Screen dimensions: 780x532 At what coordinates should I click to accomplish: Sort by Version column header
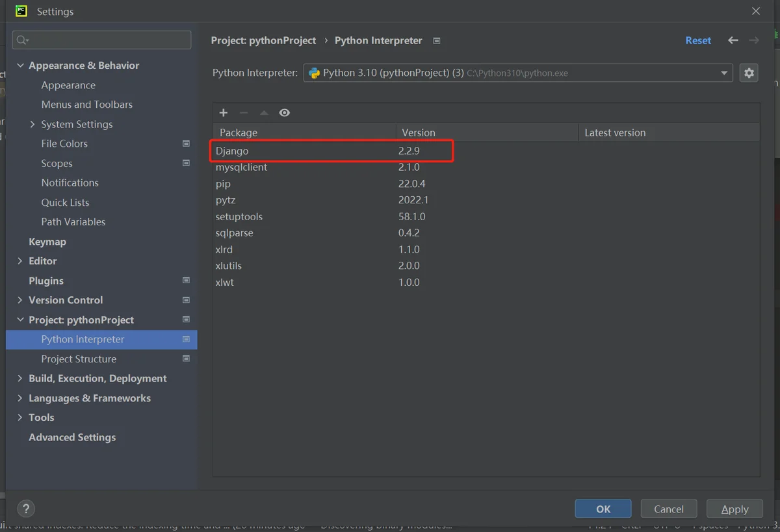(487, 133)
